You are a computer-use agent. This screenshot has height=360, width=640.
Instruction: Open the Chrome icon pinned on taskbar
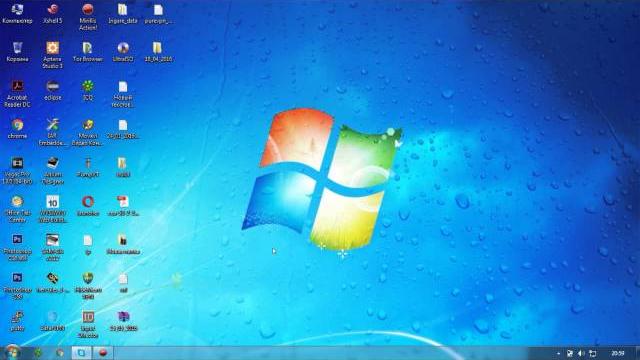coord(60,353)
